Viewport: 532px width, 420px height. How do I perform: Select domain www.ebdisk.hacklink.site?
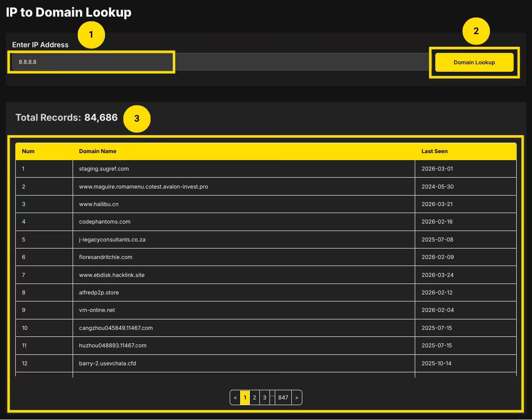pos(112,275)
